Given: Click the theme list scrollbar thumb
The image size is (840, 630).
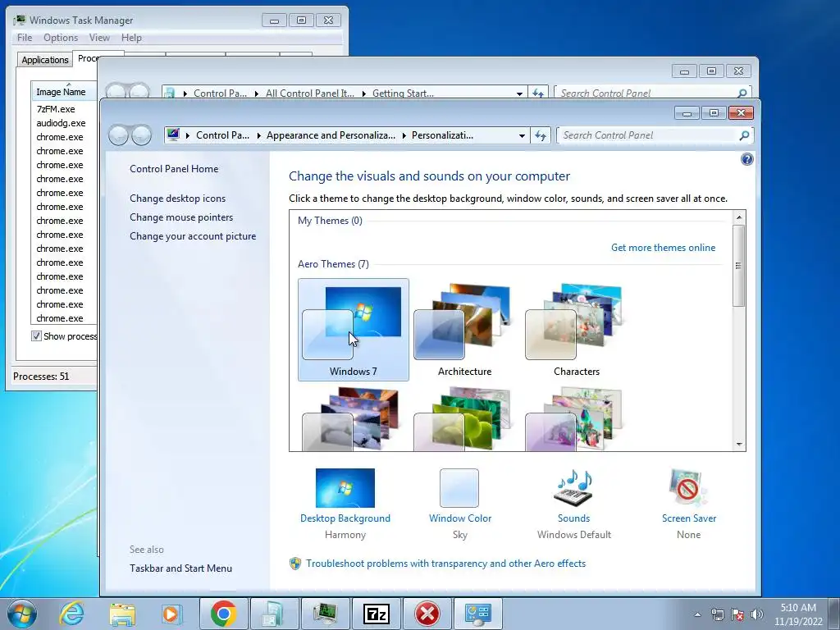Looking at the screenshot, I should 739,266.
